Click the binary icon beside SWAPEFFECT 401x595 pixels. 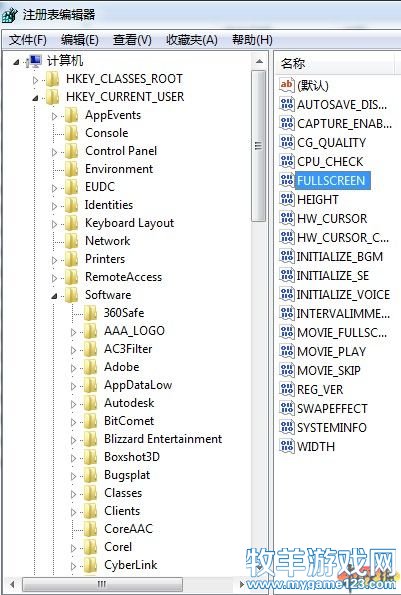coord(287,408)
